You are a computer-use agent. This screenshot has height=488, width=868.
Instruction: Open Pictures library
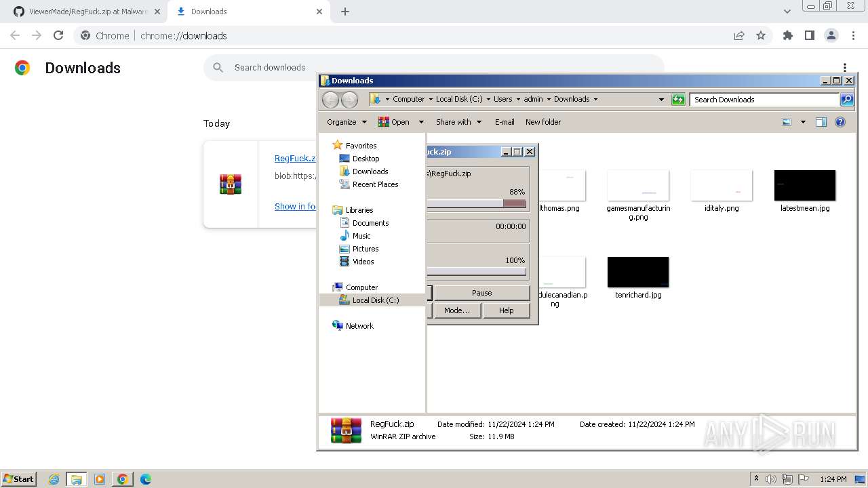pyautogui.click(x=366, y=249)
